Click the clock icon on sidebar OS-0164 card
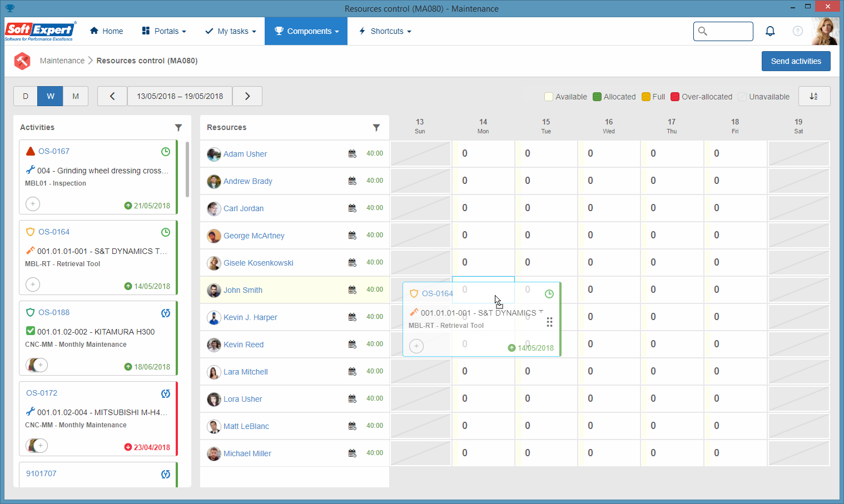 coord(166,232)
